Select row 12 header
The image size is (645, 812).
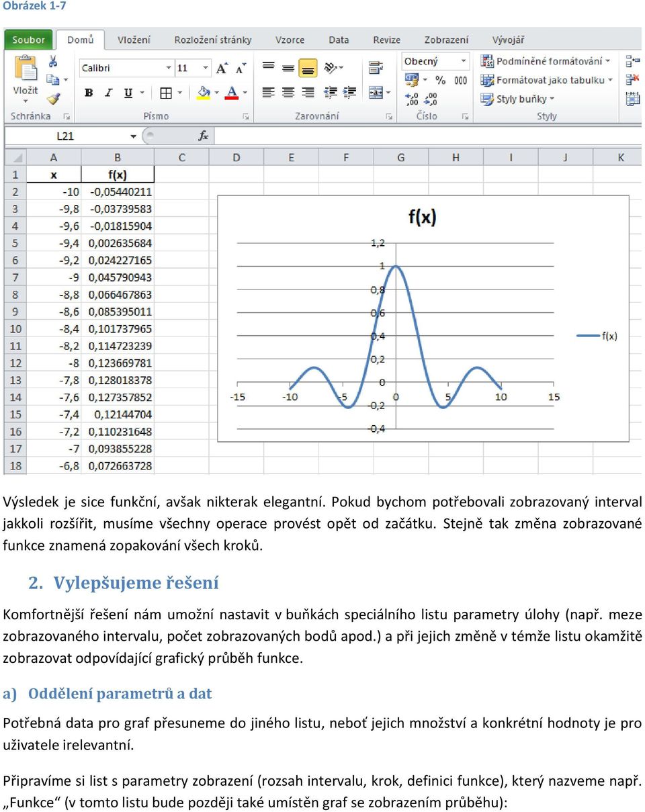15,363
